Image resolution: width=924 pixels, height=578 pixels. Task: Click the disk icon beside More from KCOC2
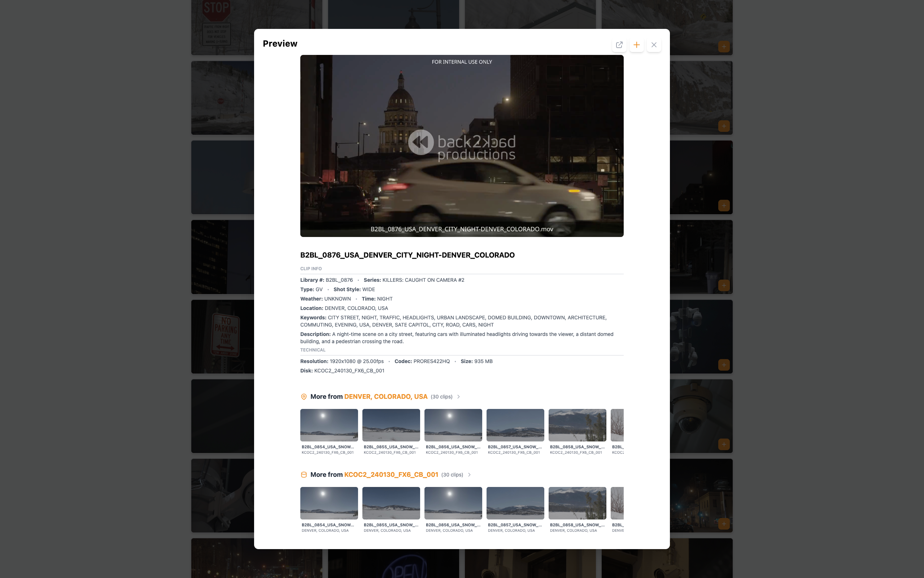coord(304,475)
